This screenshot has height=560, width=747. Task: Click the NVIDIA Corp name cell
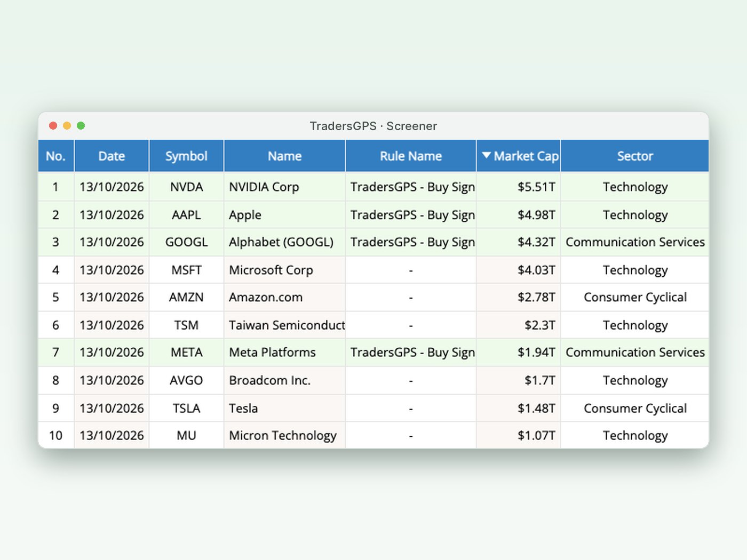284,187
